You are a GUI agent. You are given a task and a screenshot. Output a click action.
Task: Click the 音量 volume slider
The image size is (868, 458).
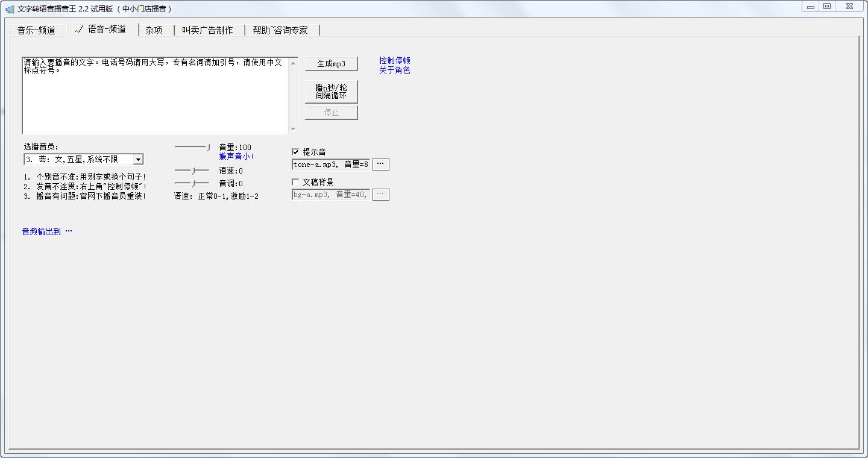(x=192, y=147)
